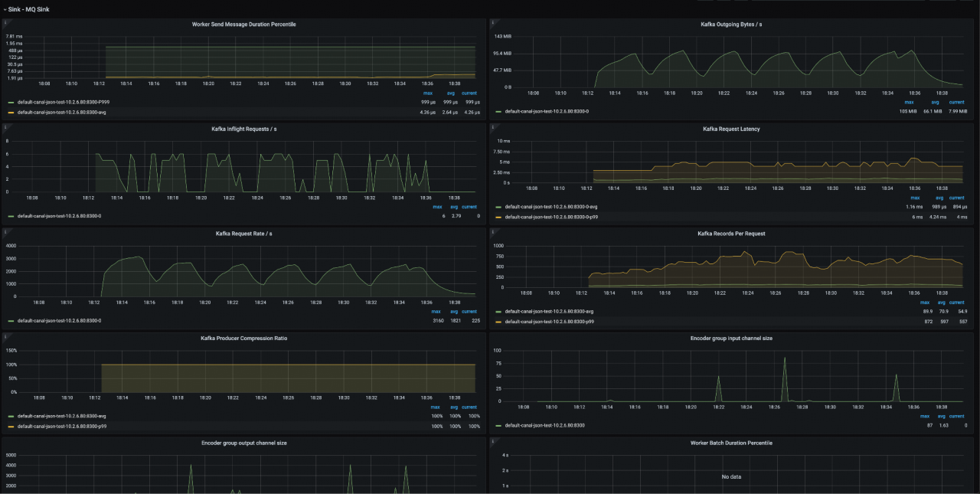Screen dimensions: 980x494
Task: Sort Kafka Request Latency legend by max
Action: (915, 198)
